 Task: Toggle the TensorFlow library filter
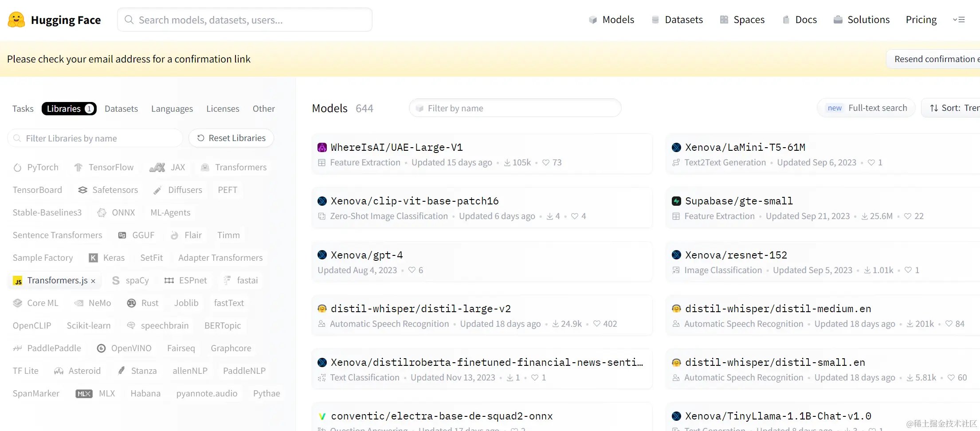(104, 167)
